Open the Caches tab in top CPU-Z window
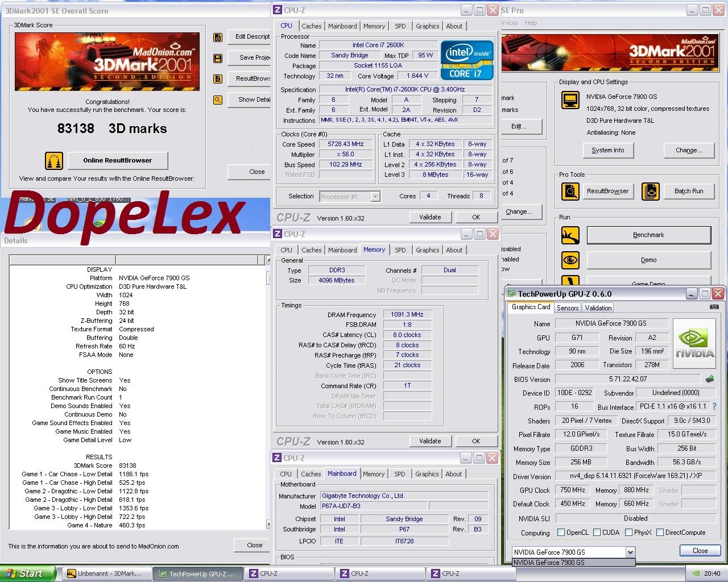728x582 pixels. [x=312, y=26]
